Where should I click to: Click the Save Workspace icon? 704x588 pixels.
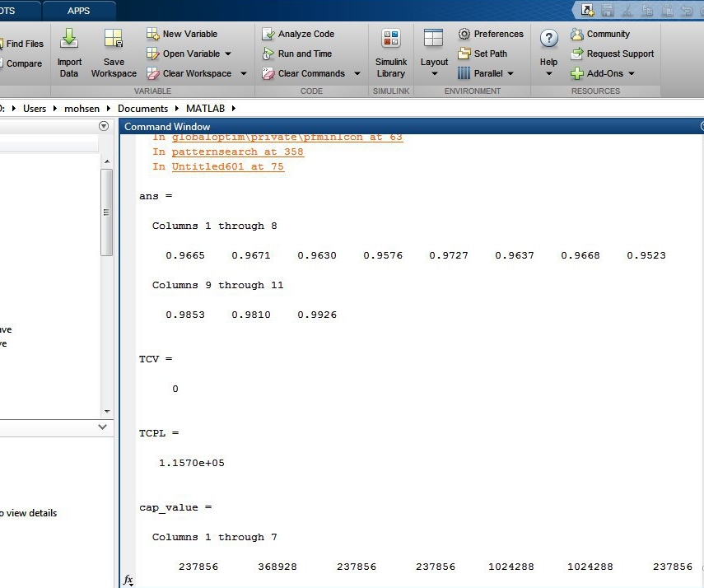(114, 39)
